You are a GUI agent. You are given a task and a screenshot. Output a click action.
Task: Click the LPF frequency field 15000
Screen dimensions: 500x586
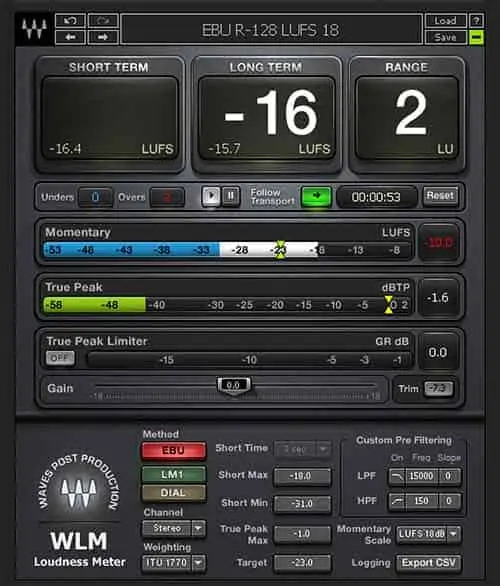[421, 476]
